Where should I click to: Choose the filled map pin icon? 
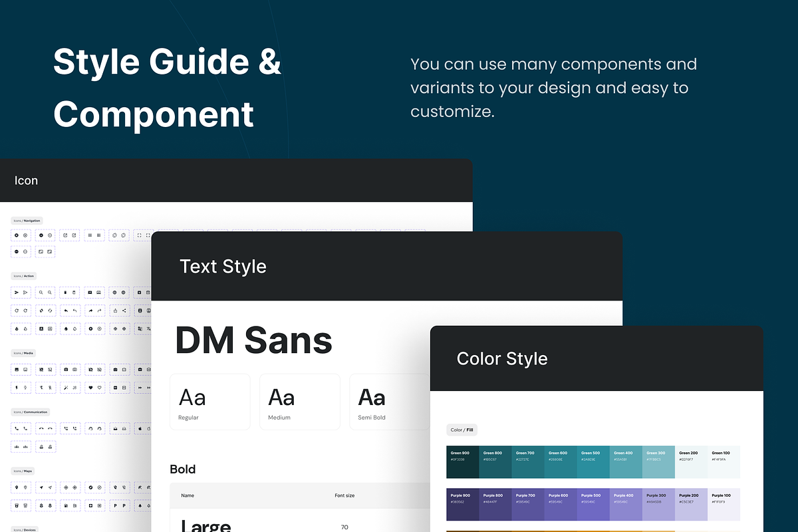coord(17,487)
